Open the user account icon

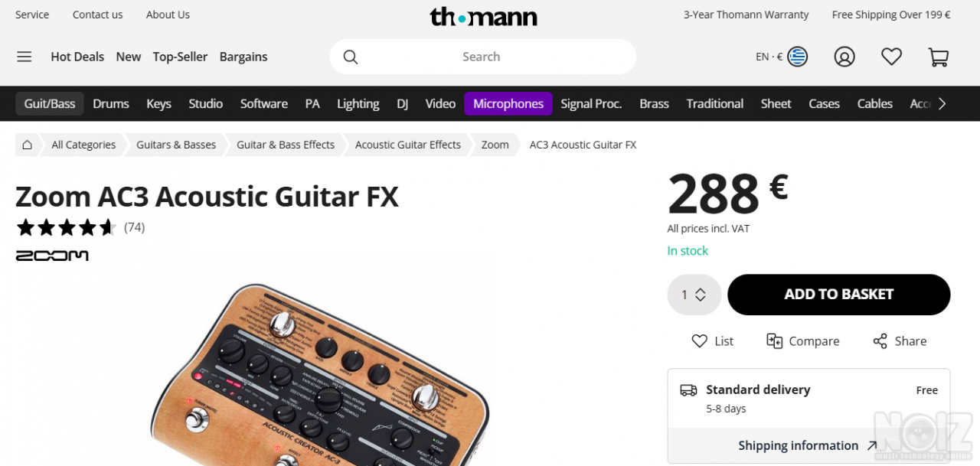tap(844, 57)
